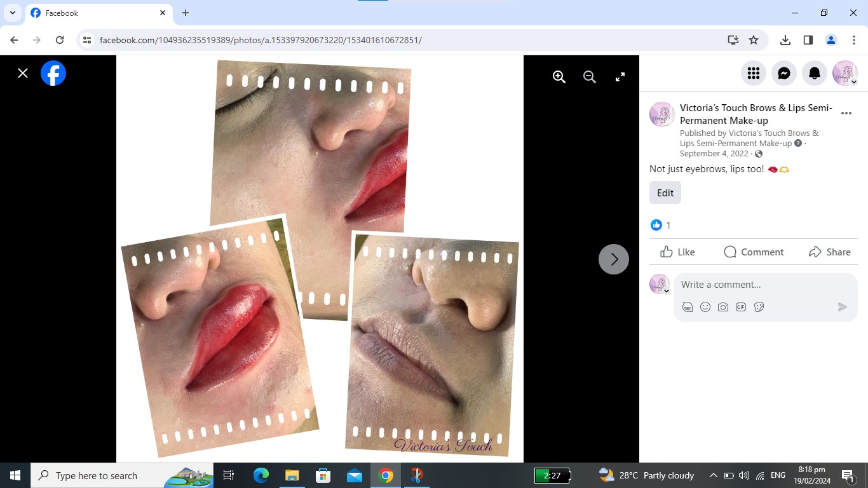Open Messenger chats
This screenshot has height=488, width=868.
coord(783,73)
